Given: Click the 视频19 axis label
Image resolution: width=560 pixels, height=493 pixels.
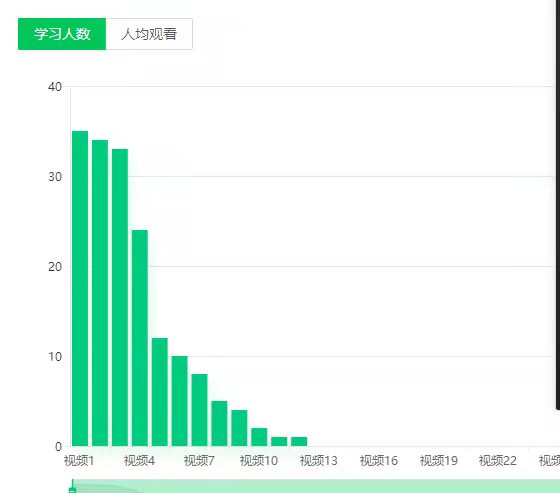Looking at the screenshot, I should (439, 461).
